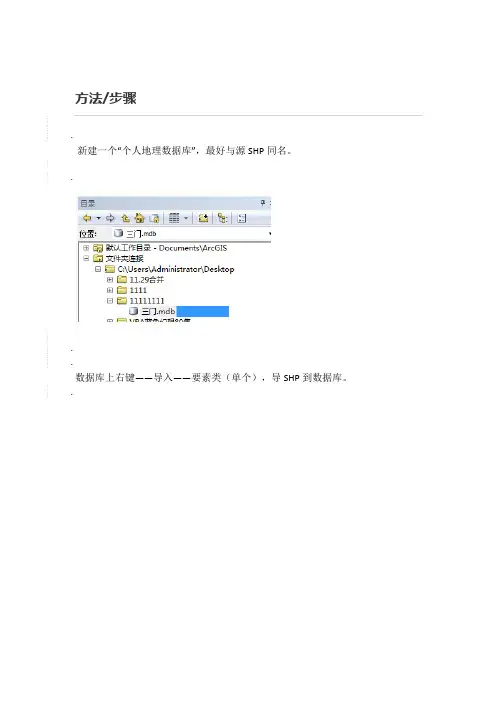Open the view type dropdown arrow
The width and height of the screenshot is (496, 702).
[186, 218]
